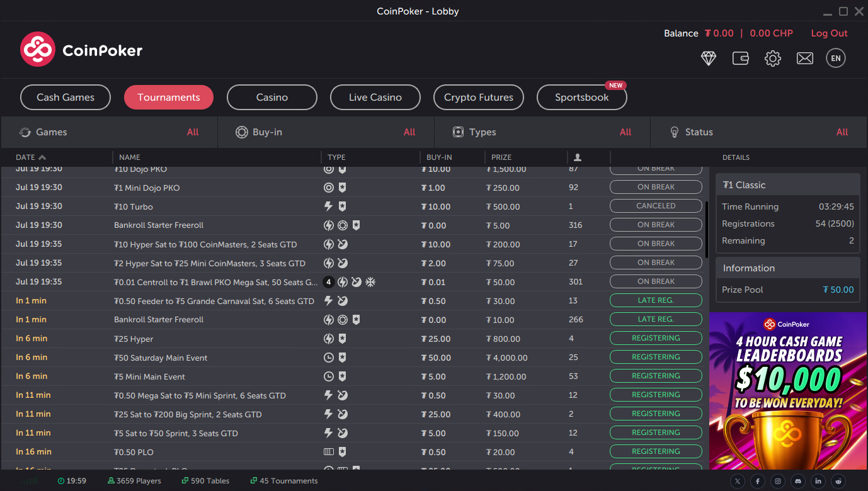Open the Games filter dropdown
Viewport: 868px width, 491px height.
109,132
